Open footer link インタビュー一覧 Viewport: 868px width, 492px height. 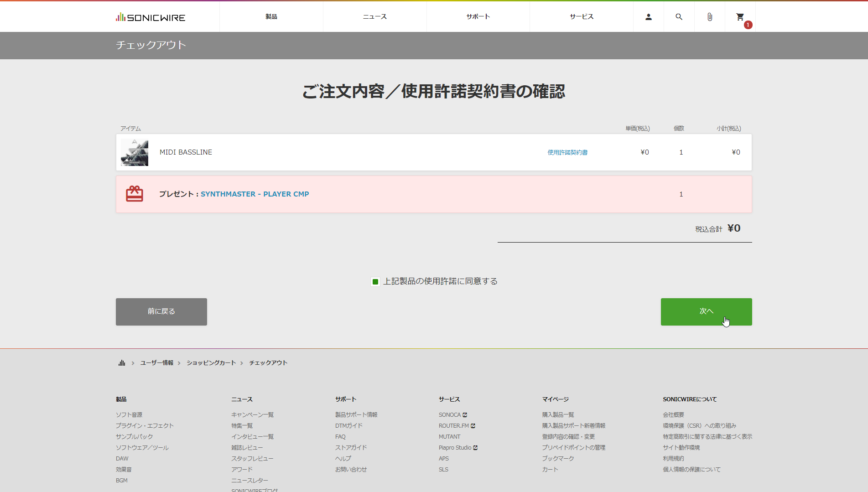(253, 437)
